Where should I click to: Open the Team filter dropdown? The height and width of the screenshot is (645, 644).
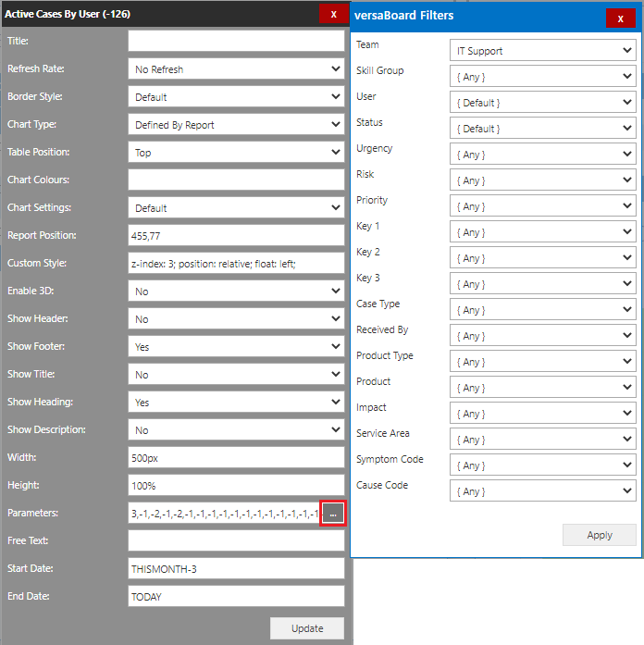(x=542, y=51)
